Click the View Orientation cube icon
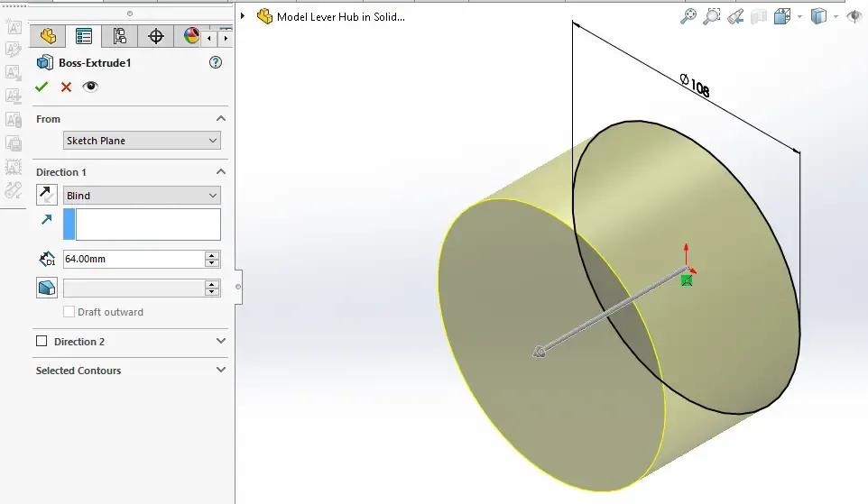This screenshot has width=868, height=504. (x=782, y=16)
